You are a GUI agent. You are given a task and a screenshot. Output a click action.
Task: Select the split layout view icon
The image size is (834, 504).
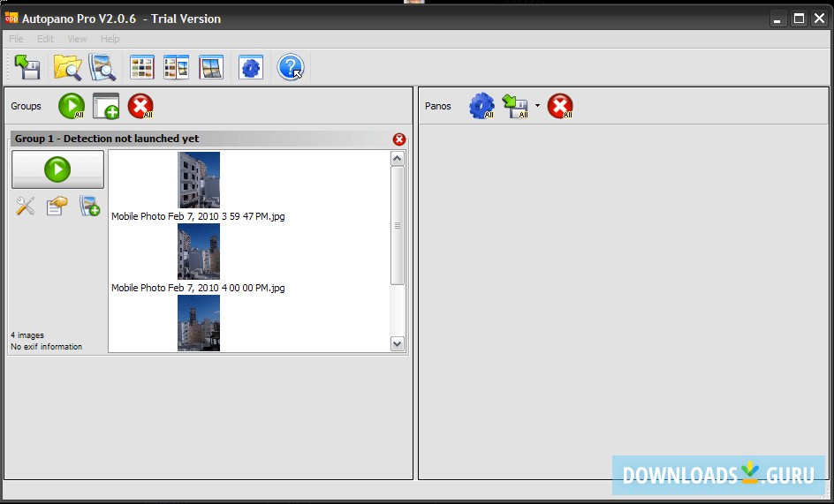point(176,67)
